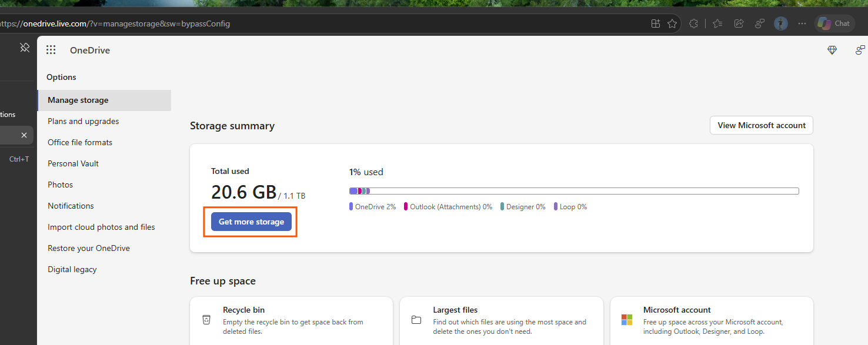Viewport: 868px width, 345px height.
Task: Select the Photos option
Action: pos(61,185)
